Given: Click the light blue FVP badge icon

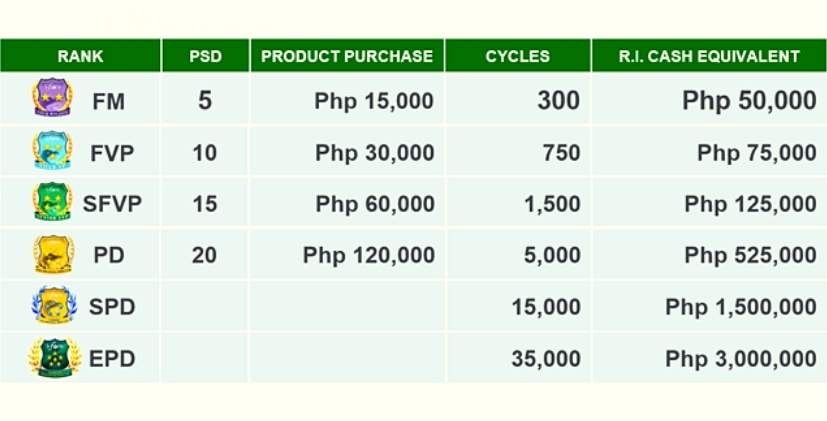Looking at the screenshot, I should point(52,150).
